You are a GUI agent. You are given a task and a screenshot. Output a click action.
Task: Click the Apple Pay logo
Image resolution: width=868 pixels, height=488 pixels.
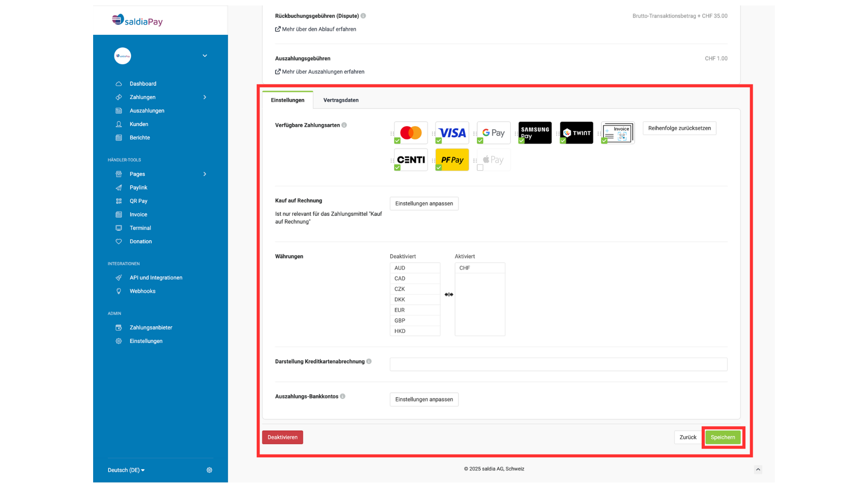coord(494,160)
